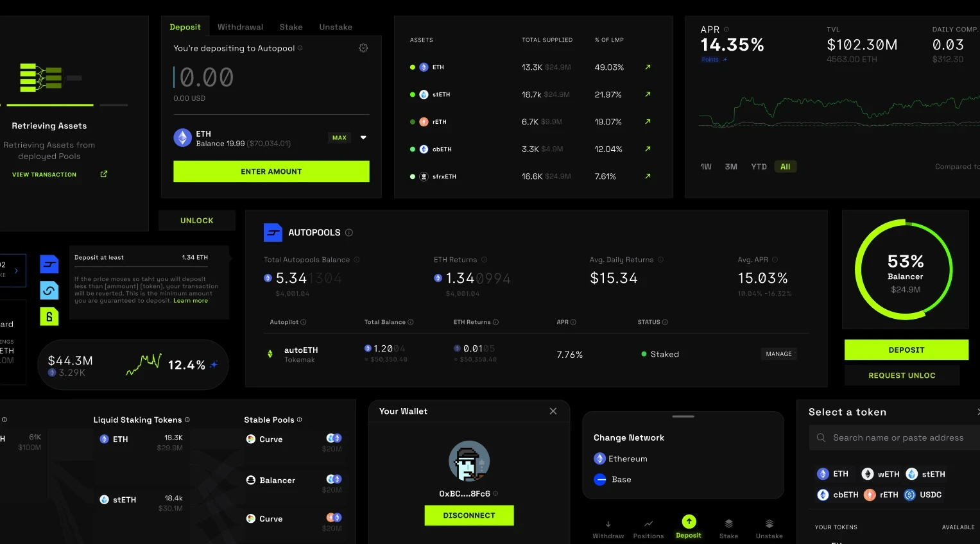The image size is (980, 544).
Task: Open the ETH asset row arrow link
Action: [x=648, y=67]
